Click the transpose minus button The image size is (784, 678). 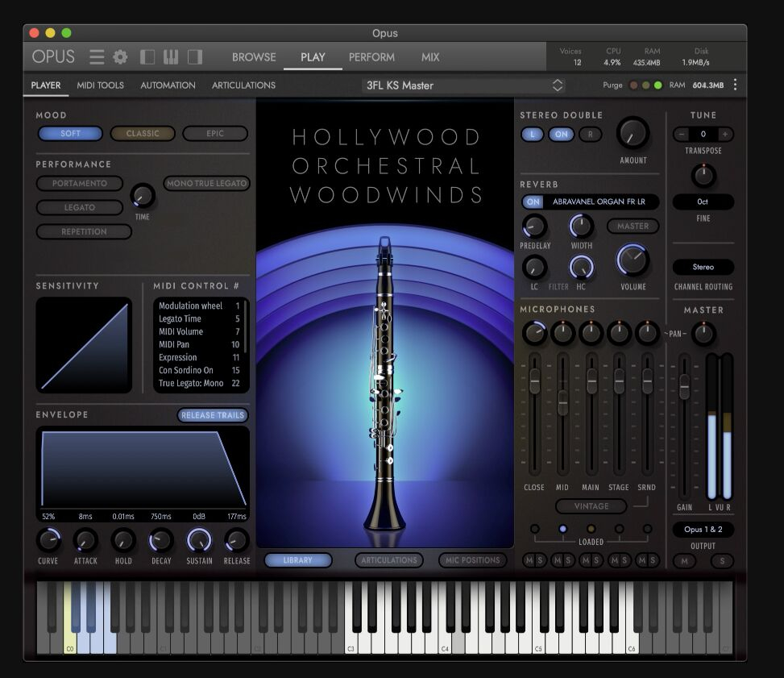click(682, 134)
